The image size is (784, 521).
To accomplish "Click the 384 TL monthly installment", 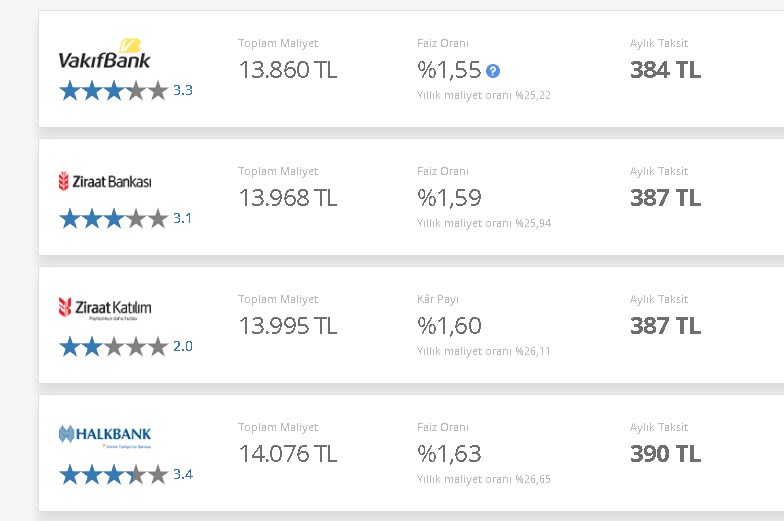I will (x=666, y=70).
